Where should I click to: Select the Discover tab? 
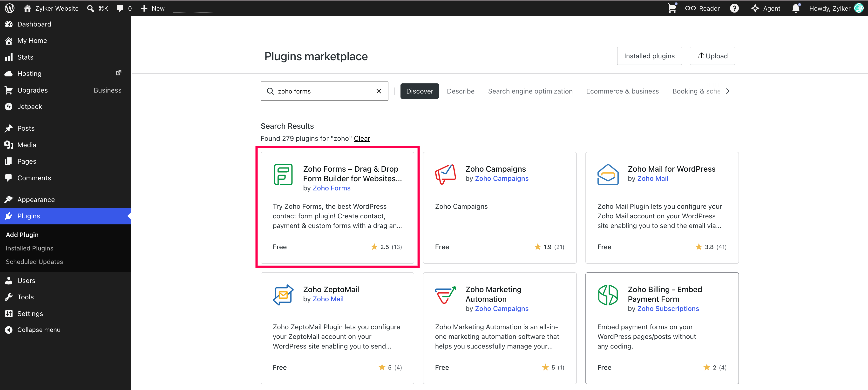coord(420,91)
